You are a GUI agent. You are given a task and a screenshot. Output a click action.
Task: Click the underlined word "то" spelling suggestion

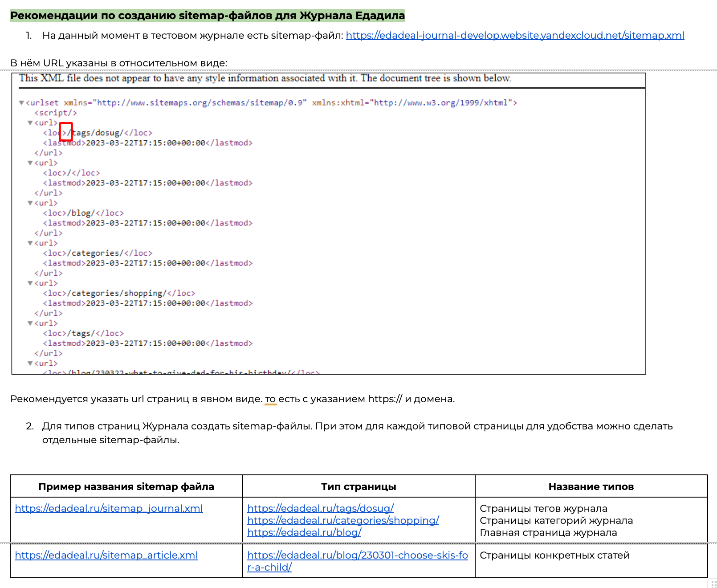pyautogui.click(x=270, y=399)
